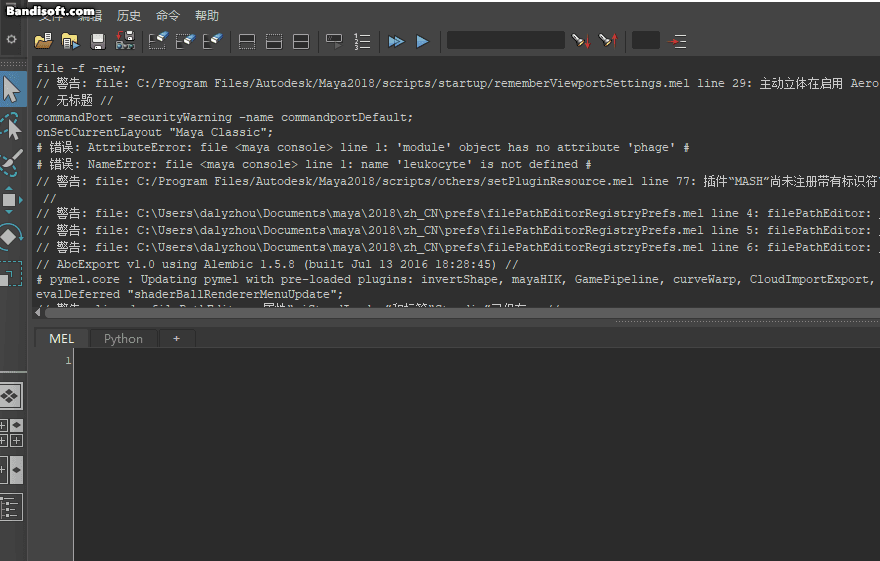Add a new tab with plus button
Image resolution: width=880 pixels, height=561 pixels.
pyautogui.click(x=177, y=339)
